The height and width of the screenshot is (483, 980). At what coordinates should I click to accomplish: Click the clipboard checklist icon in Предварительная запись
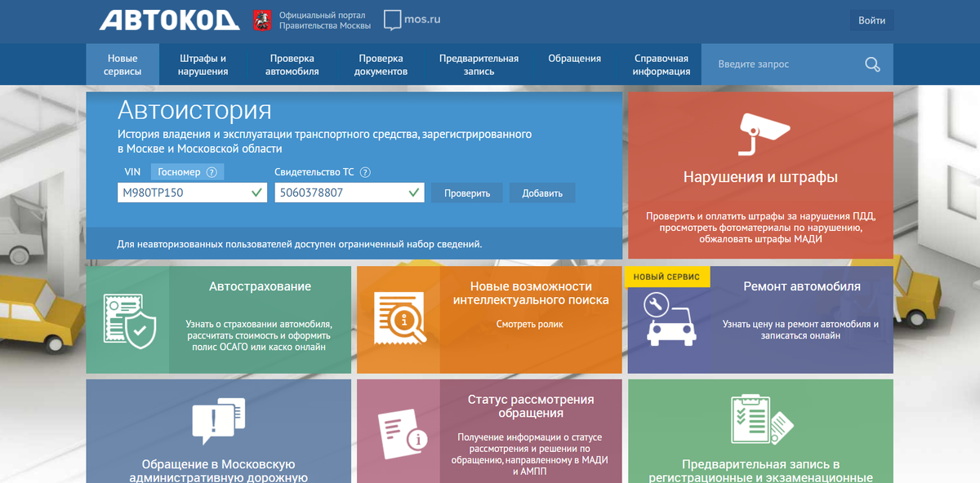pyautogui.click(x=761, y=419)
